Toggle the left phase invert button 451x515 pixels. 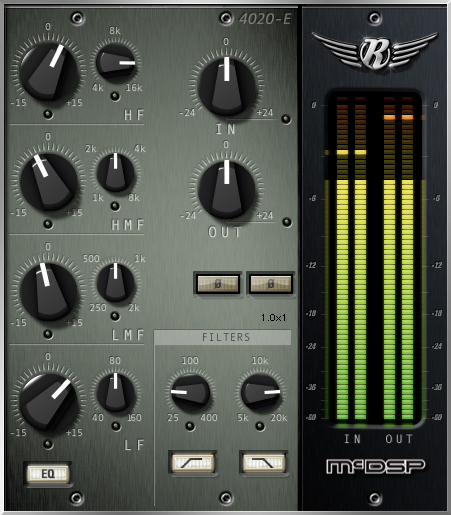click(x=218, y=284)
